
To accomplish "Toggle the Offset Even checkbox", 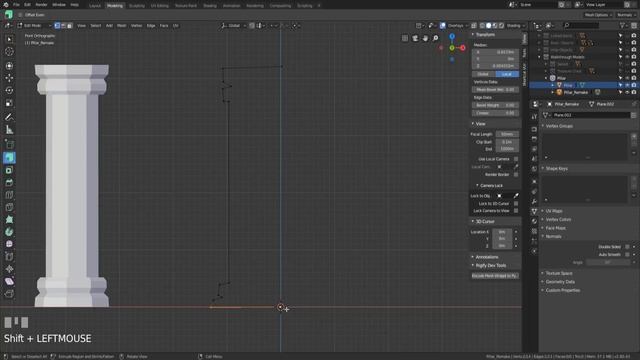I will click(x=20, y=15).
